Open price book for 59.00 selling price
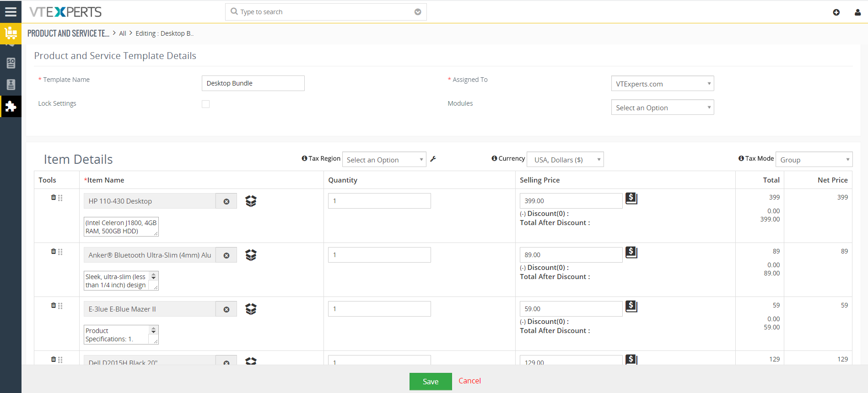This screenshot has width=868, height=393. click(631, 306)
